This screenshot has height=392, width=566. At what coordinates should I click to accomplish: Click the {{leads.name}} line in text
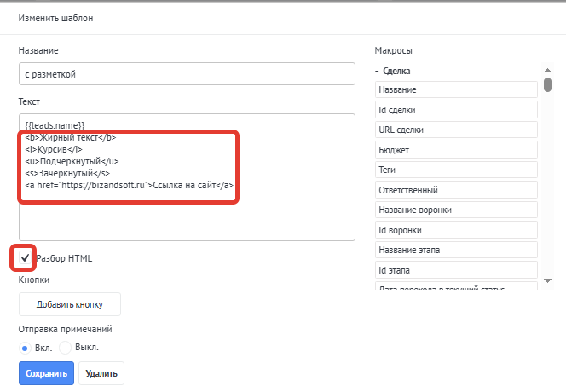(55, 125)
